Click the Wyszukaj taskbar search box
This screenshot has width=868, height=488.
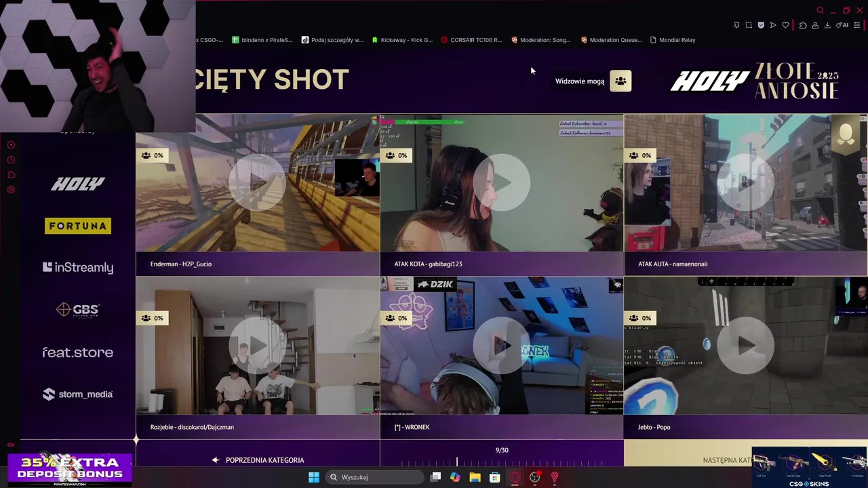[375, 477]
